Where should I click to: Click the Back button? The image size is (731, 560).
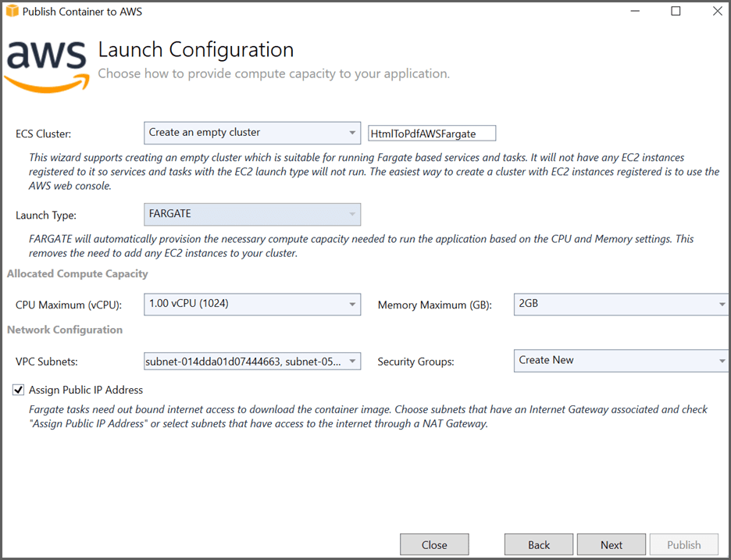coord(539,544)
